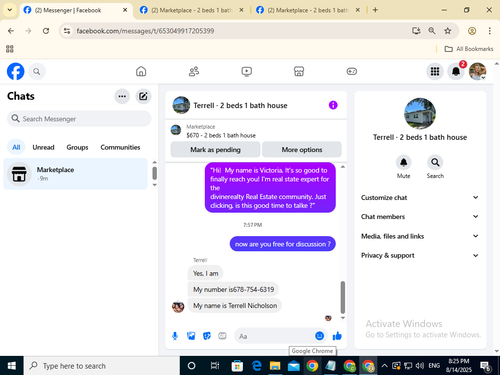This screenshot has width=500, height=375.
Task: Click the message 'now are you free for discussion ?'
Action: point(283,244)
